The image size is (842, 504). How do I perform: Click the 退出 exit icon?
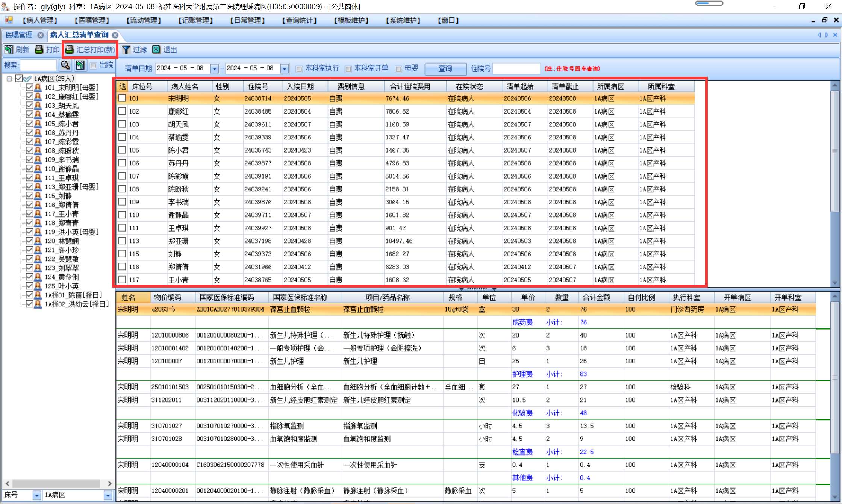[156, 50]
